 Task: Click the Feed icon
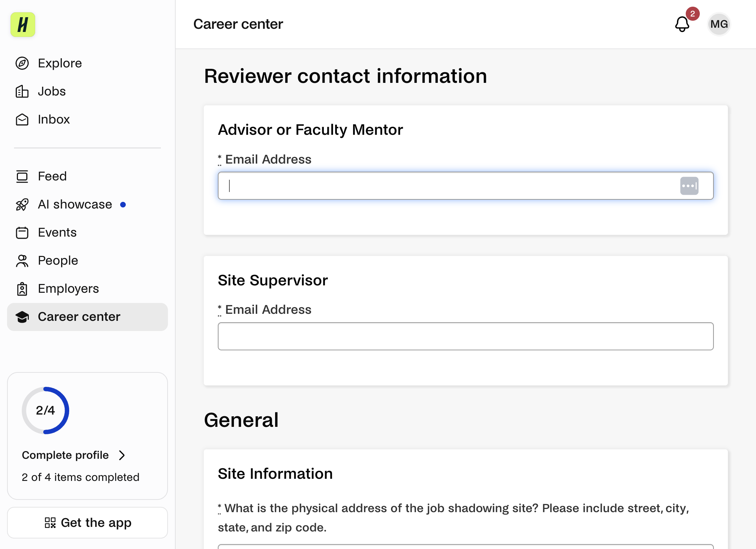coord(22,177)
